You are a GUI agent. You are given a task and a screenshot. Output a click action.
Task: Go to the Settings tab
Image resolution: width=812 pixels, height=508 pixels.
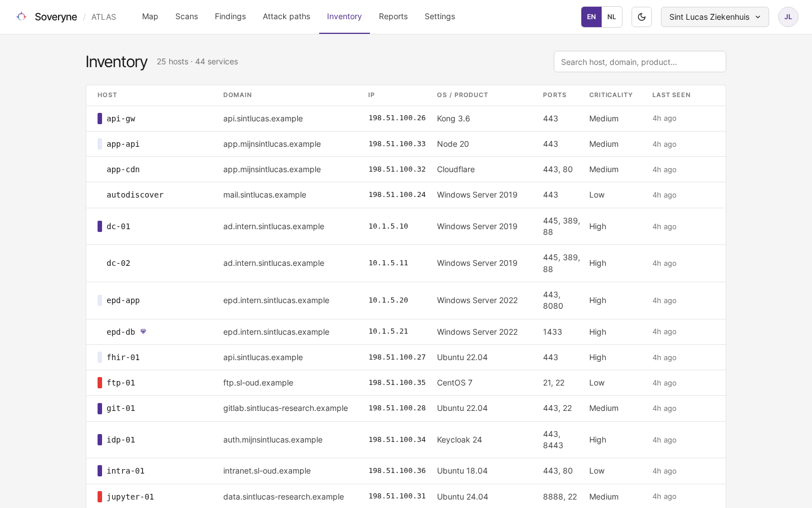(x=440, y=17)
